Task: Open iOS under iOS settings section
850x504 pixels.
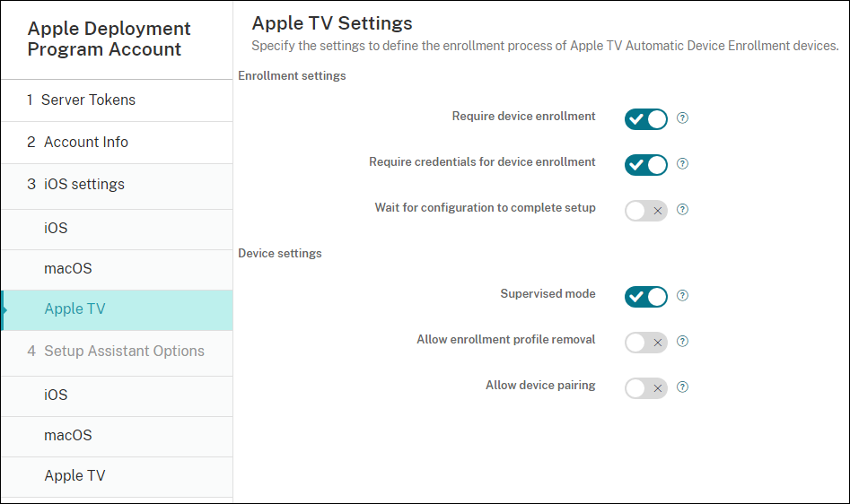Action: [x=56, y=228]
